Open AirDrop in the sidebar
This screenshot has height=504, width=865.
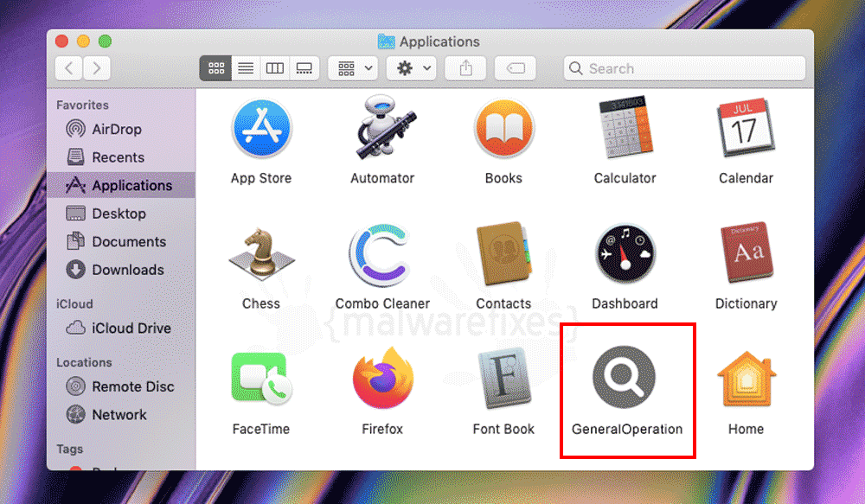point(121,129)
